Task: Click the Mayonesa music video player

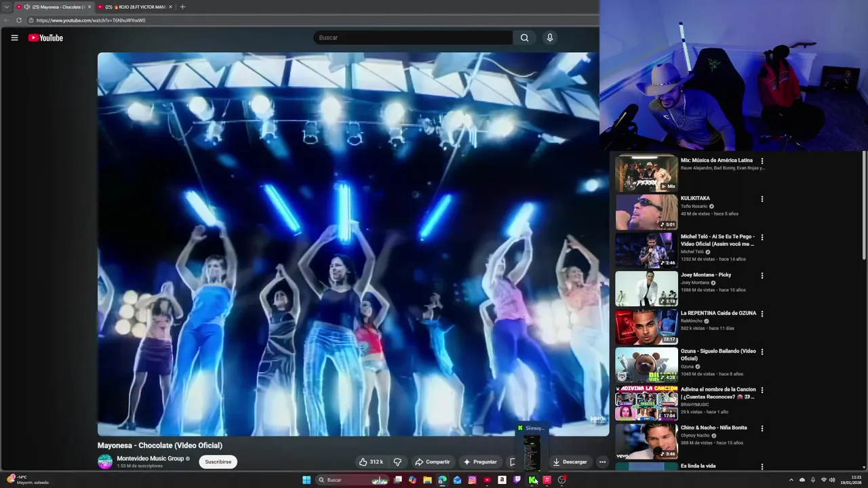Action: pyautogui.click(x=353, y=244)
